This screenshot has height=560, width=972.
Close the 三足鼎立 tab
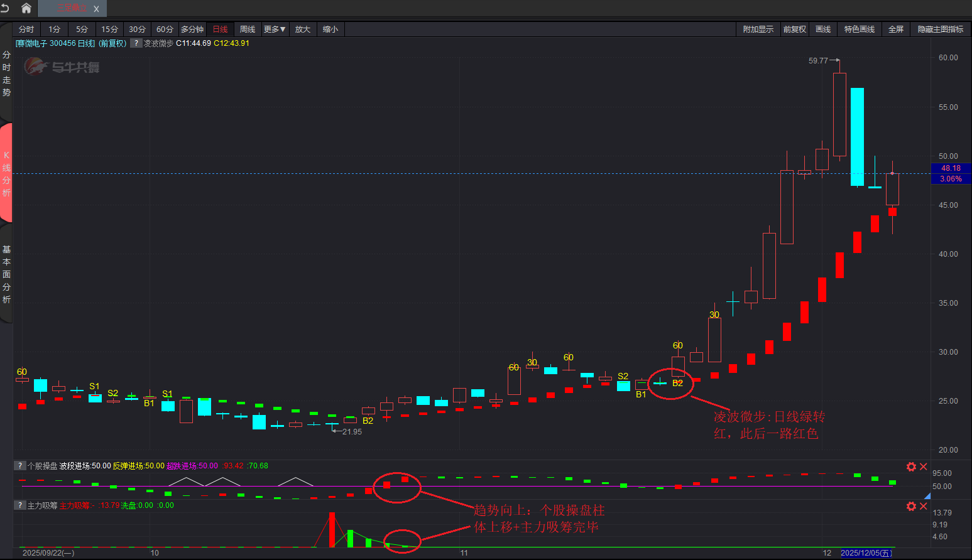pos(96,9)
